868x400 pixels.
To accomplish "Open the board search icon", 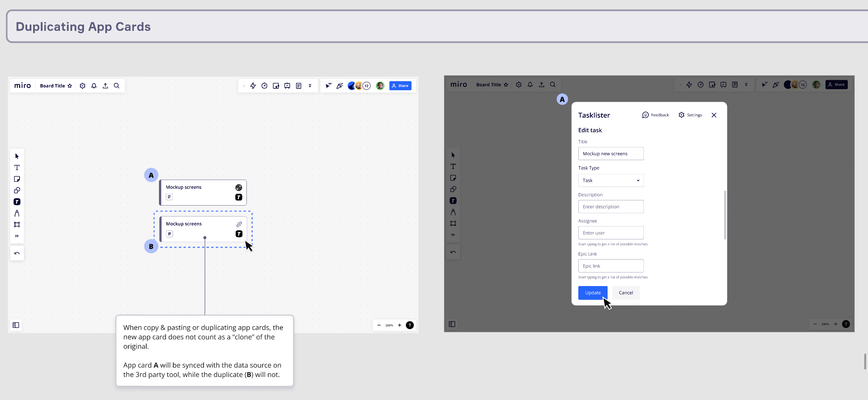I will [117, 86].
